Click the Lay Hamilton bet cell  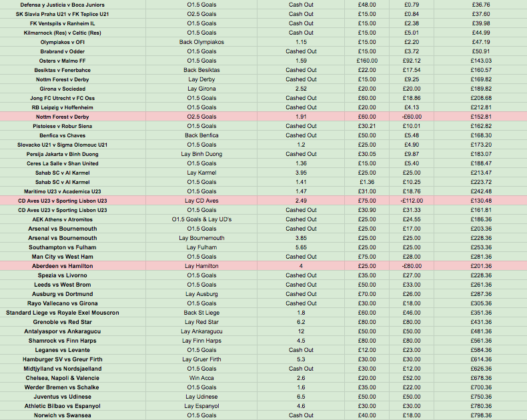tap(201, 266)
